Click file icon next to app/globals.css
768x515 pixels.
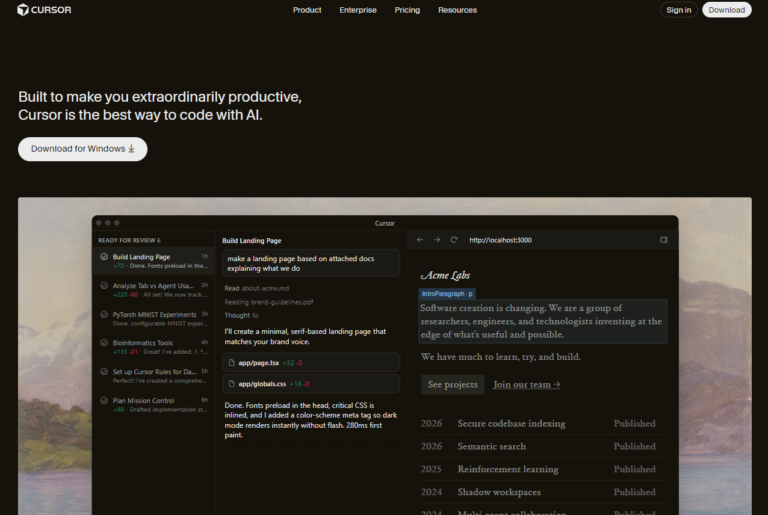[x=232, y=384]
